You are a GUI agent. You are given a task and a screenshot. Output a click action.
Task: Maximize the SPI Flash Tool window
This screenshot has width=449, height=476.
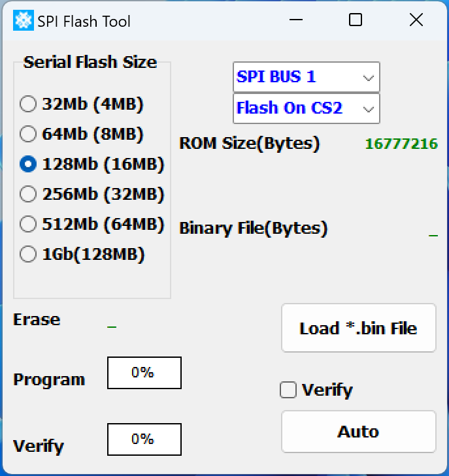(x=356, y=20)
